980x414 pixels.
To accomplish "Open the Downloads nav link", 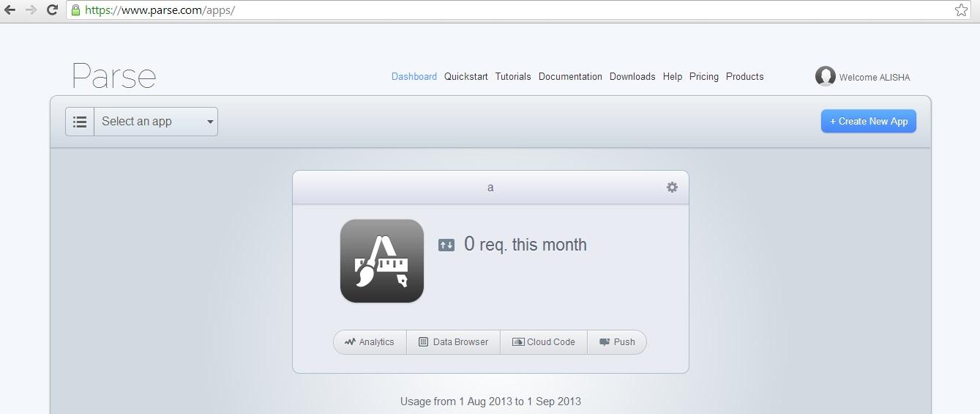I will coord(632,76).
